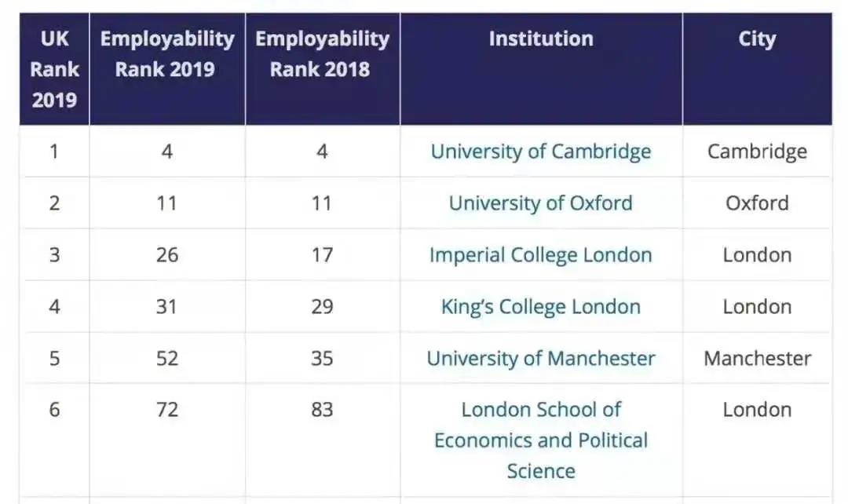
Task: Click the Oxford city cell
Action: (757, 203)
